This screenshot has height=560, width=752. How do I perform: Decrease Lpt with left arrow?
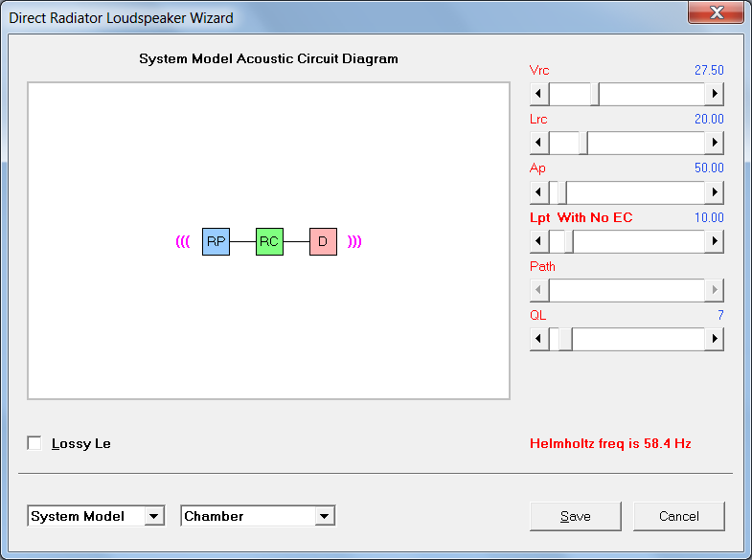pyautogui.click(x=539, y=241)
